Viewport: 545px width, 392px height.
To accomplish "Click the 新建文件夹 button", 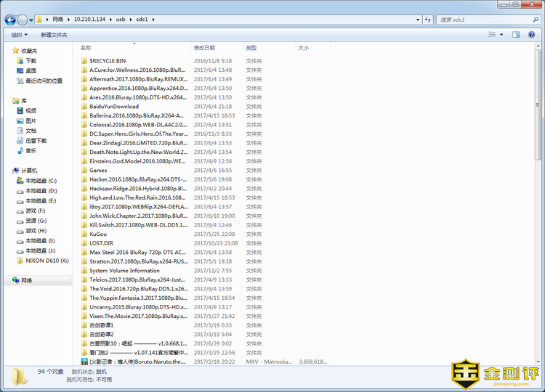I will (x=54, y=34).
